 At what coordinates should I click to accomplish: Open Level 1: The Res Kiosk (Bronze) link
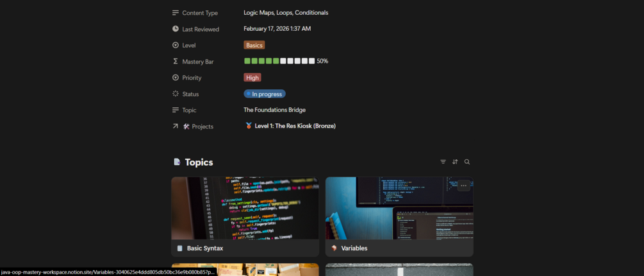pyautogui.click(x=295, y=126)
